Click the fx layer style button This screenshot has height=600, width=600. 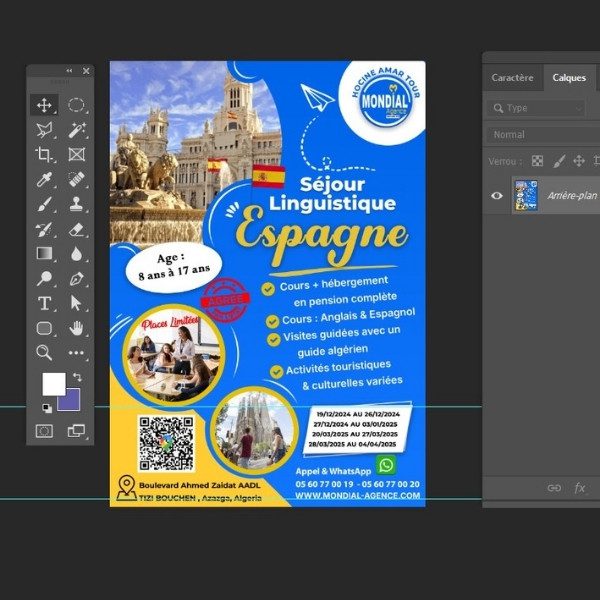tap(580, 488)
